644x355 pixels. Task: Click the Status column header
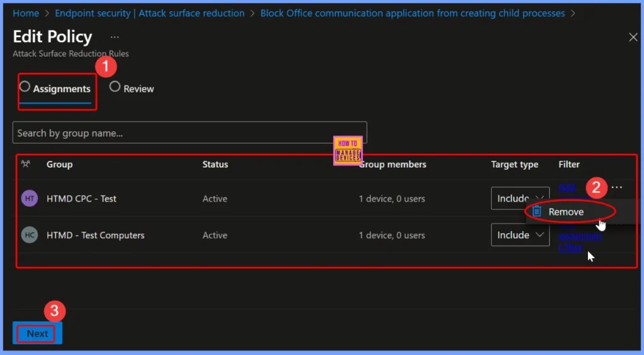(215, 164)
